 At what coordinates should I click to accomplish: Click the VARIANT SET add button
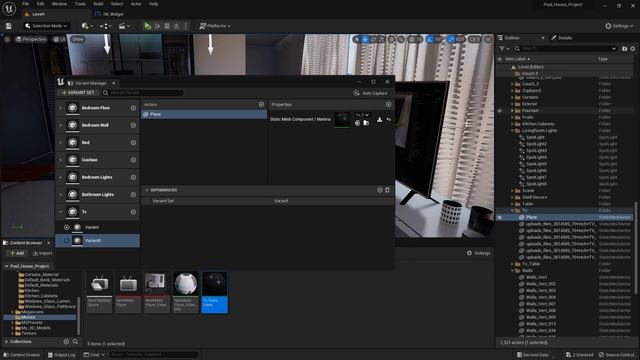pos(78,93)
